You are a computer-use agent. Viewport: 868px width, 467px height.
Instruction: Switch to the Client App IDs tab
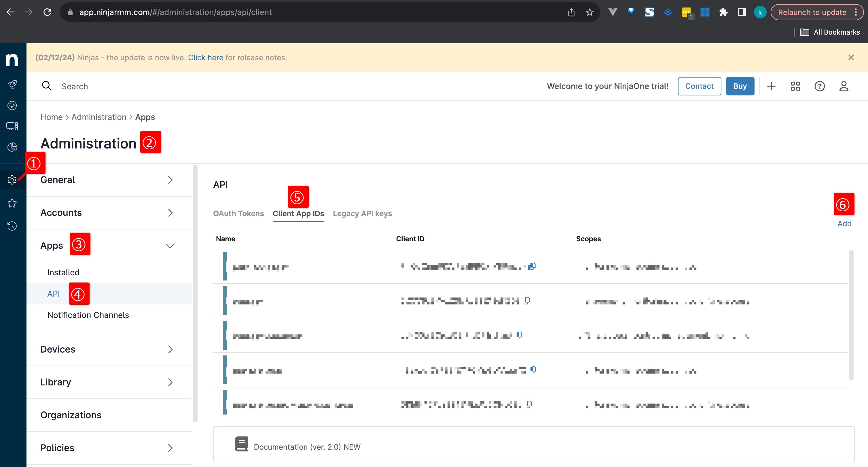click(x=298, y=213)
